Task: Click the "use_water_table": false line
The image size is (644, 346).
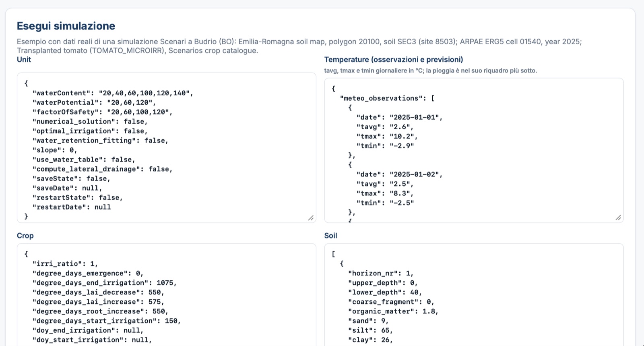Action: pos(84,160)
